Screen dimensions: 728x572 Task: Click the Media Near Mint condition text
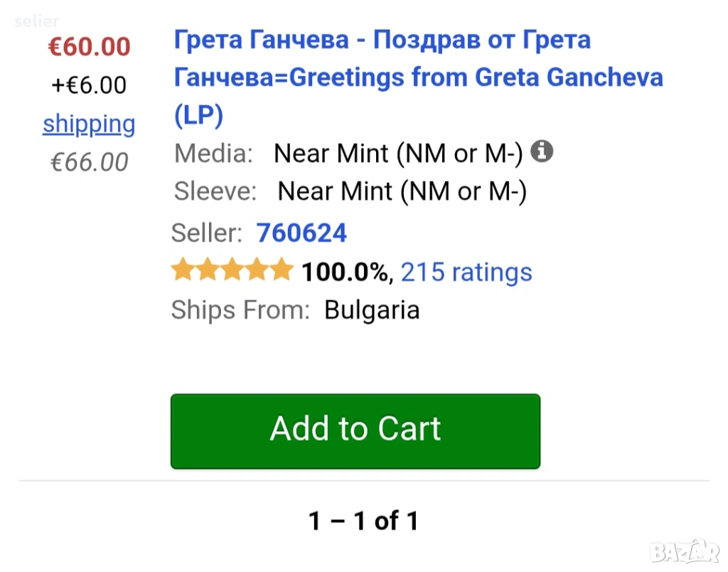pyautogui.click(x=398, y=153)
